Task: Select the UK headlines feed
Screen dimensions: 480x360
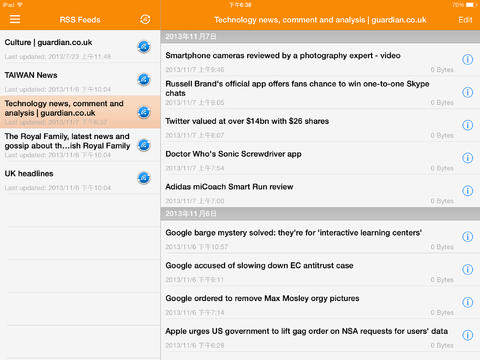Action: click(x=80, y=178)
